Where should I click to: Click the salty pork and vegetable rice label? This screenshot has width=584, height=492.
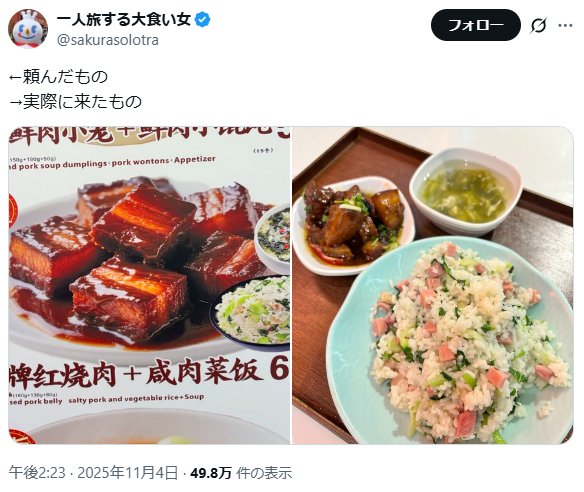click(136, 399)
